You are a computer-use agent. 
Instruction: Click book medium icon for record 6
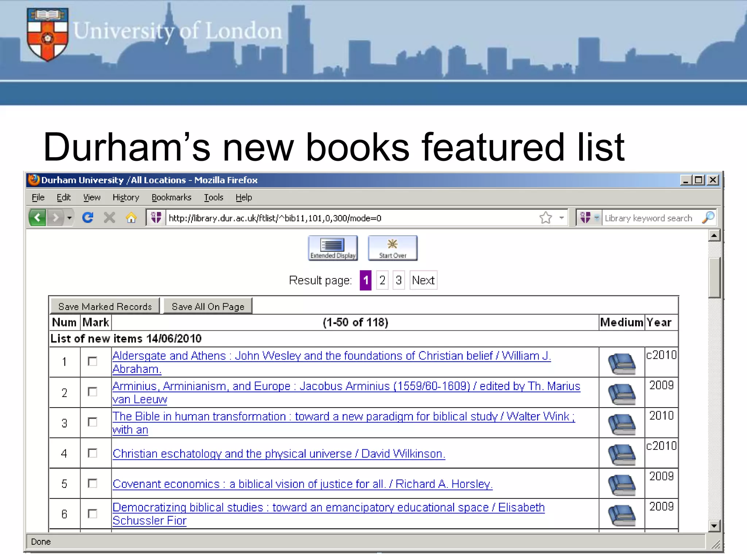pos(622,515)
